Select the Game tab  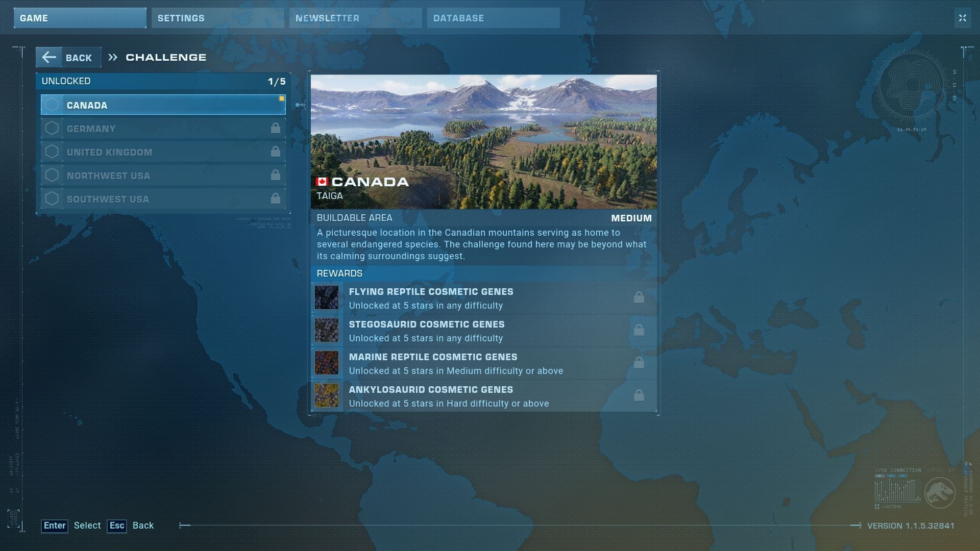(80, 18)
